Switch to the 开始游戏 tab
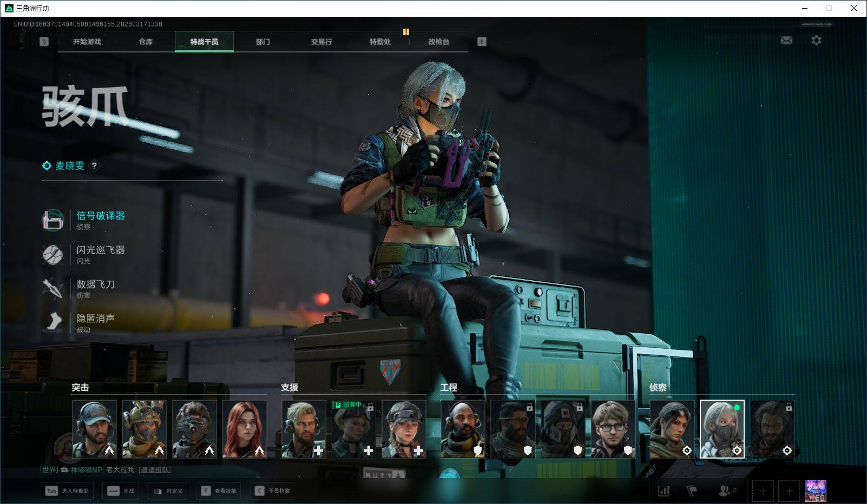867x504 pixels. pos(87,42)
